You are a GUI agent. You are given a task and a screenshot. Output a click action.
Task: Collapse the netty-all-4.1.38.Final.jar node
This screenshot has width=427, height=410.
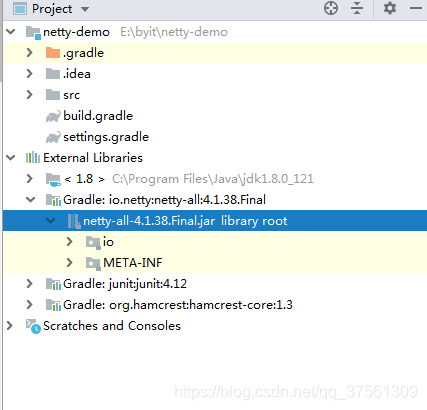click(x=51, y=221)
